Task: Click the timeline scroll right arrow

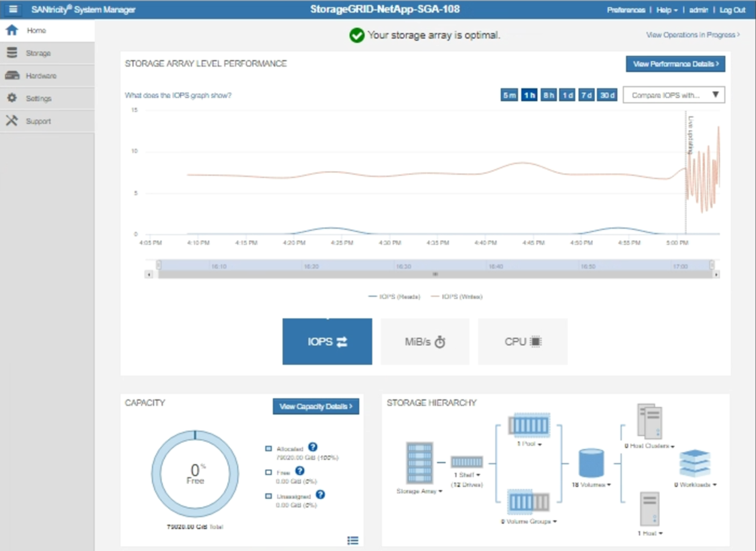Action: 716,275
